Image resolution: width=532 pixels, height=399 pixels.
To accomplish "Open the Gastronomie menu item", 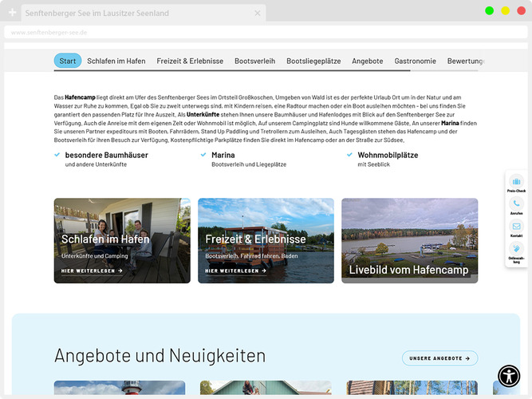I will pyautogui.click(x=415, y=61).
